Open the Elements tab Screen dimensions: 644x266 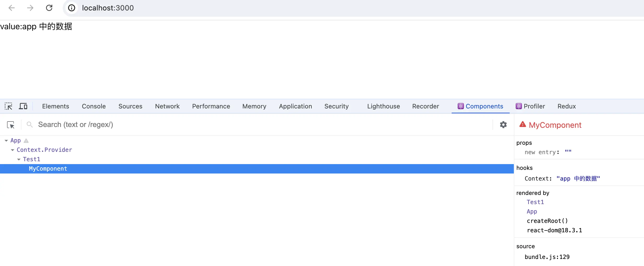[x=55, y=106]
